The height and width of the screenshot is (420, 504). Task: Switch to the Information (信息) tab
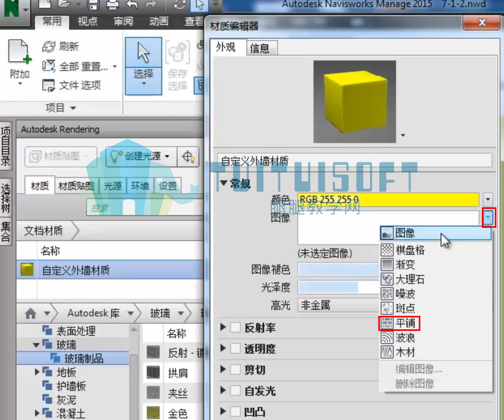[260, 48]
